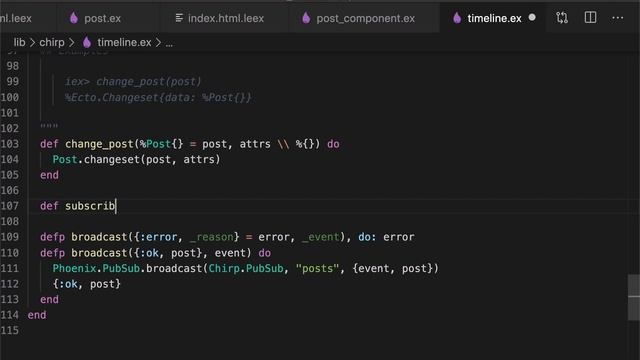Open the timeline.ex breadcrumb segment
Screen dimensions: 640x360
point(124,42)
